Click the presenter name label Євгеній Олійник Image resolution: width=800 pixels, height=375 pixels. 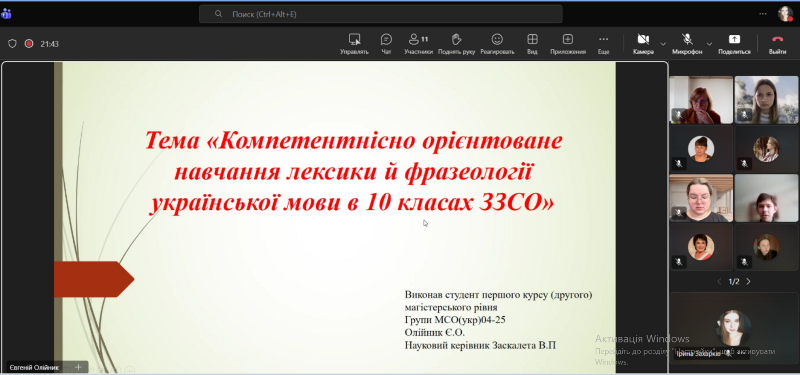point(34,367)
